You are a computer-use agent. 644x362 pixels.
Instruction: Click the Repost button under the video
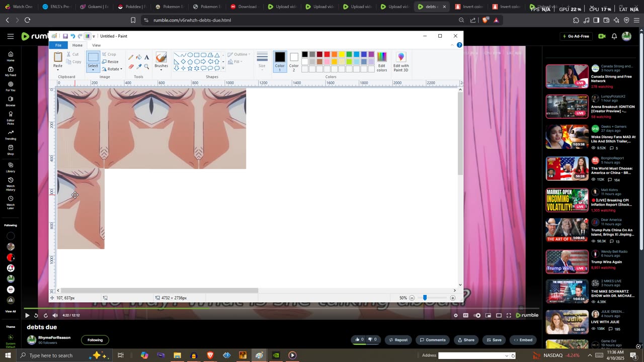click(x=398, y=340)
